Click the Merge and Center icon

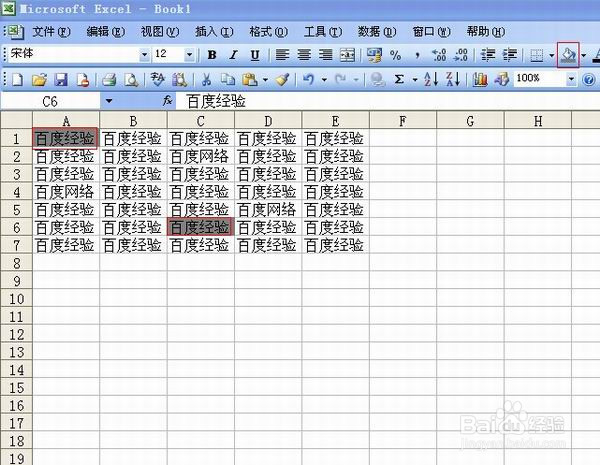347,55
